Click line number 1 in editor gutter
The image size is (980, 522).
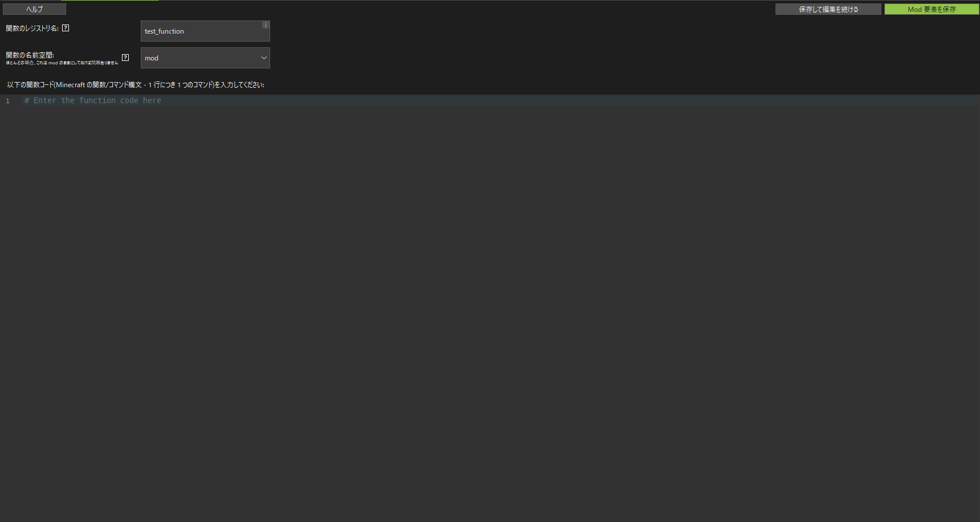(x=8, y=101)
